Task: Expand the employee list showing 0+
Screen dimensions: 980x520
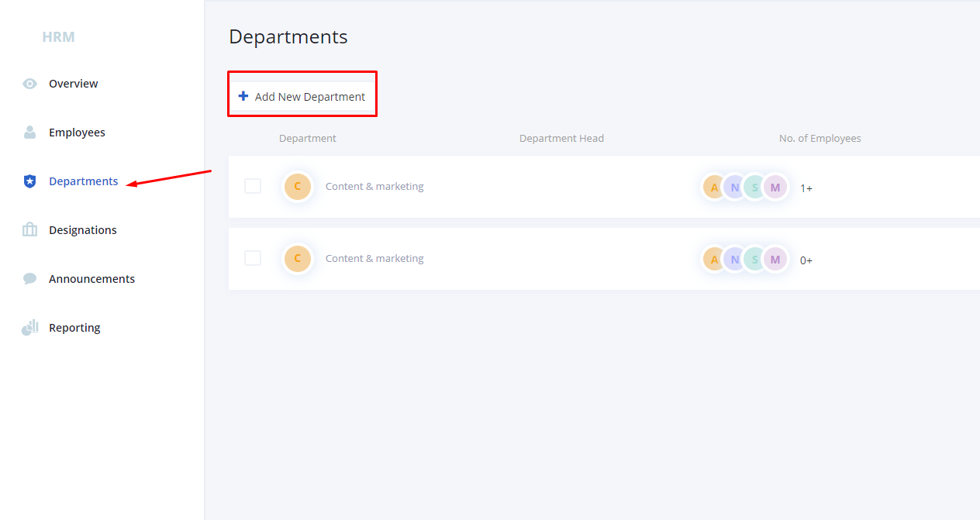Action: pyautogui.click(x=806, y=260)
